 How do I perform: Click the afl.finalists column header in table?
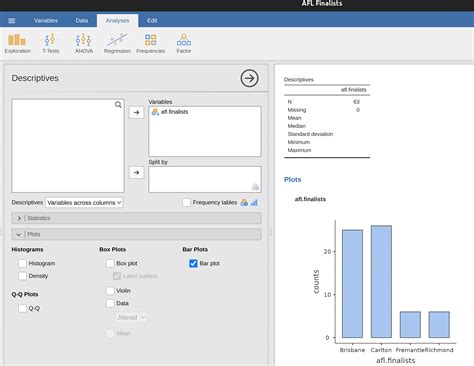coord(353,90)
